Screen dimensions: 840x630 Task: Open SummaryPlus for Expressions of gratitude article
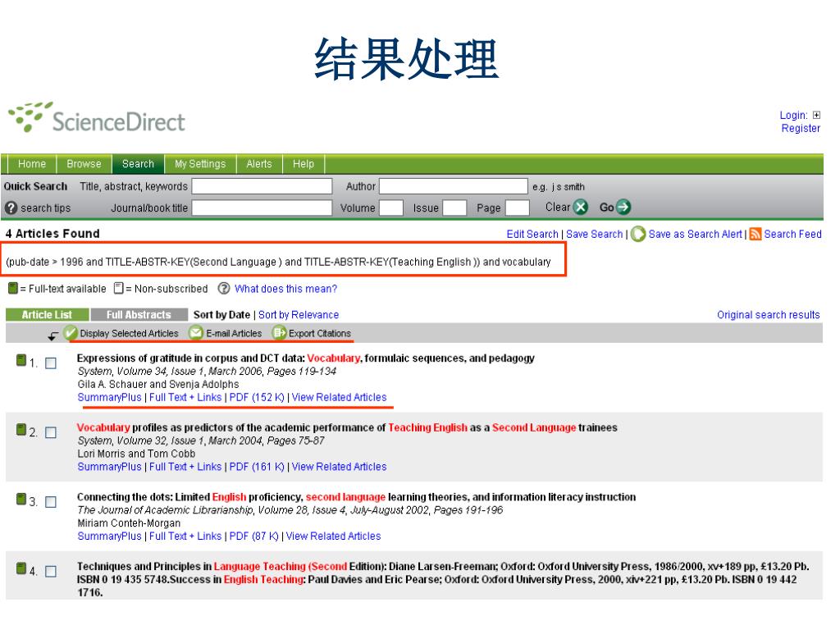pos(109,398)
